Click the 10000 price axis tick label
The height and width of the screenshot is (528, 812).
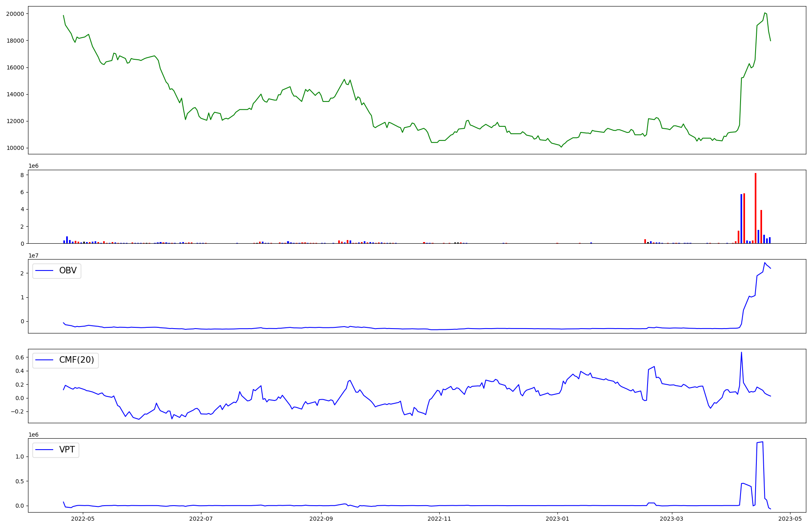click(15, 148)
